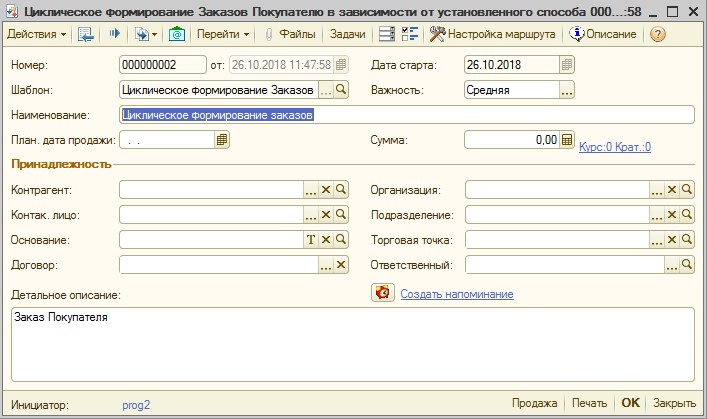Click into the Дата старта date field

[x=512, y=65]
